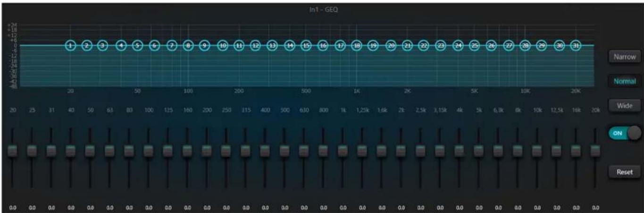This screenshot has width=644, height=213.
Task: Select EQ curve node 27
Action: point(509,46)
